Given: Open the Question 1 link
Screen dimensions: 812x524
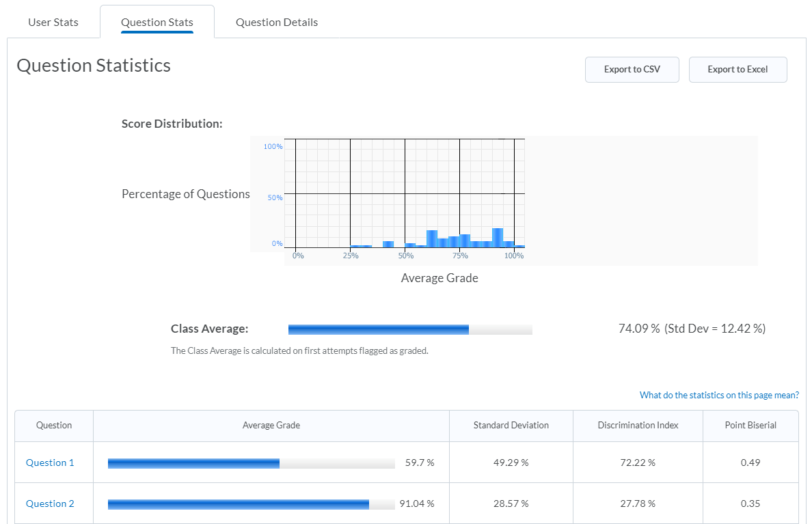Looking at the screenshot, I should click(x=50, y=463).
